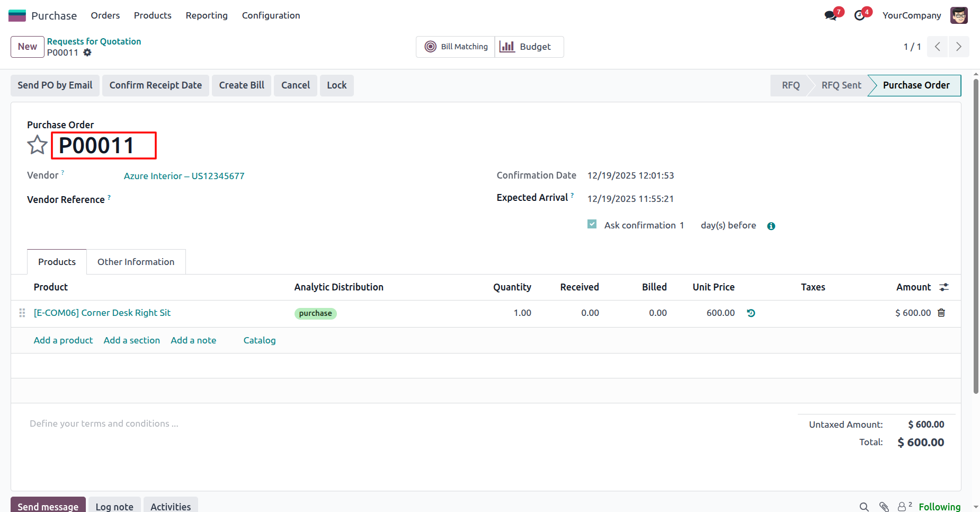
Task: Click the vertical page scrollbar
Action: tap(976, 239)
